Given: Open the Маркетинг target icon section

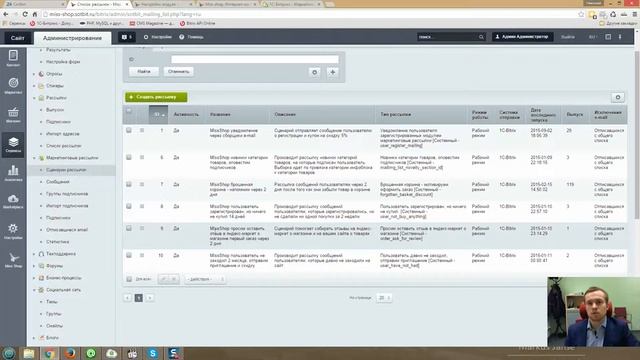Looking at the screenshot, I should 13,86.
